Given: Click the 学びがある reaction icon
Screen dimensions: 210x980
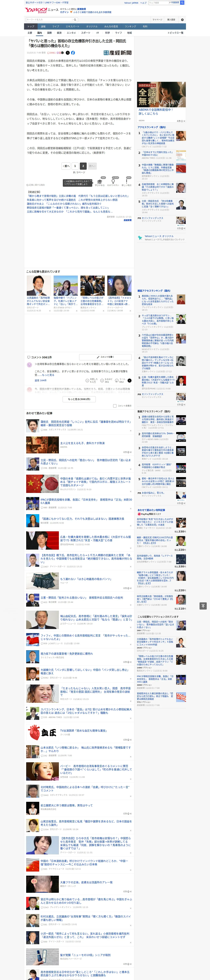Looking at the screenshot, I should click(99, 181).
